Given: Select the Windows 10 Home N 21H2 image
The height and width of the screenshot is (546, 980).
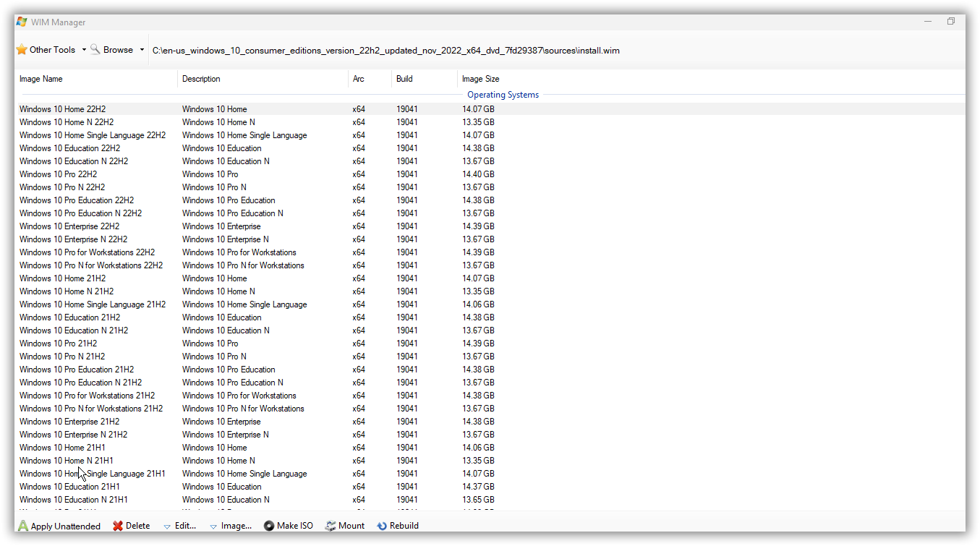Looking at the screenshot, I should click(x=67, y=291).
